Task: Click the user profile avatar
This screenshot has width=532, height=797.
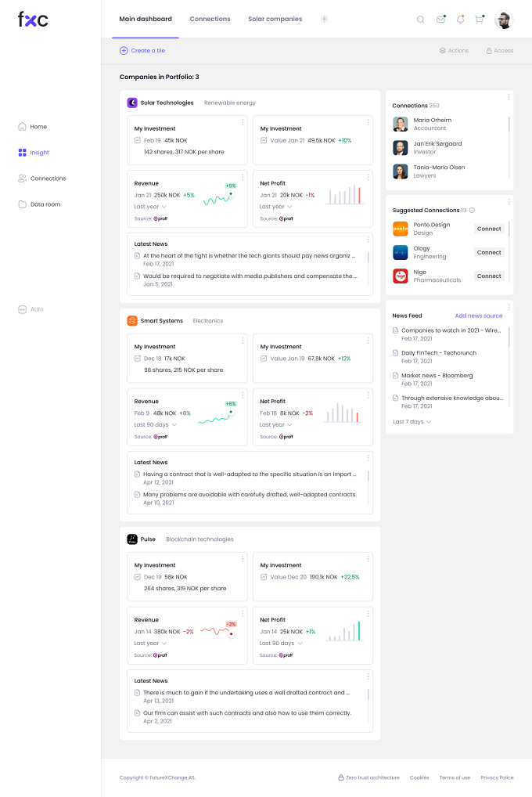Action: point(504,20)
